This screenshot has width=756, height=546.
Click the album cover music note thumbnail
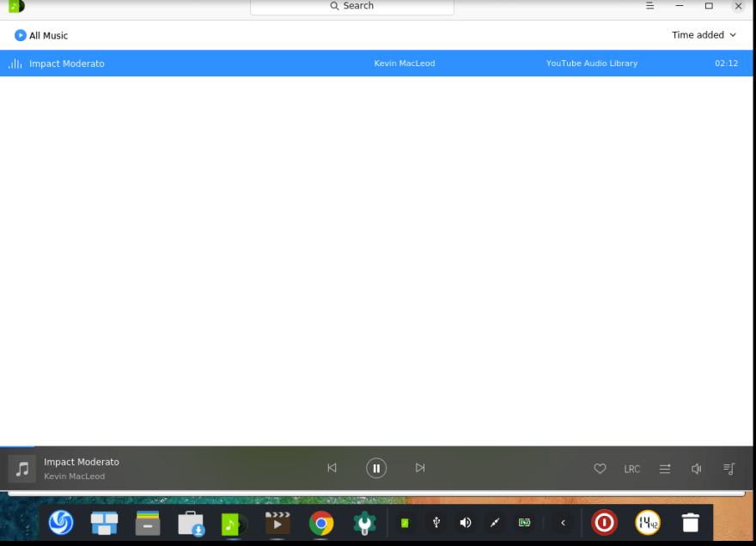22,469
